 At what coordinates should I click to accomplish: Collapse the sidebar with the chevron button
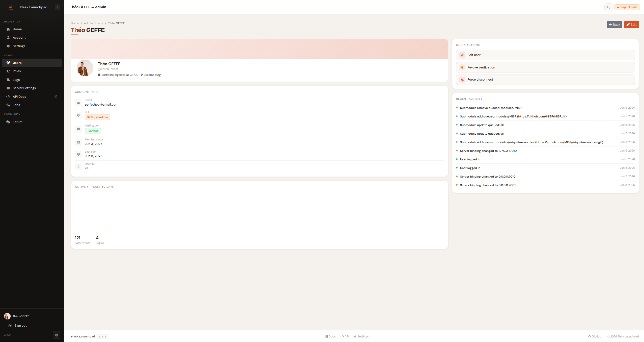click(58, 7)
